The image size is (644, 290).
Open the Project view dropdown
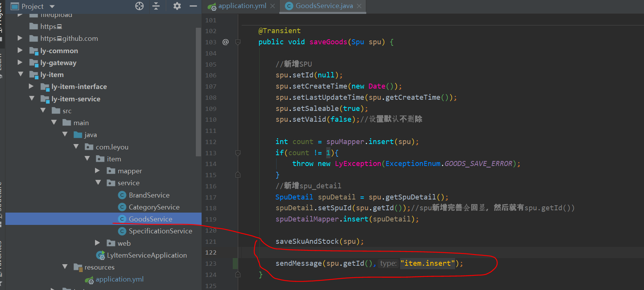pos(52,7)
